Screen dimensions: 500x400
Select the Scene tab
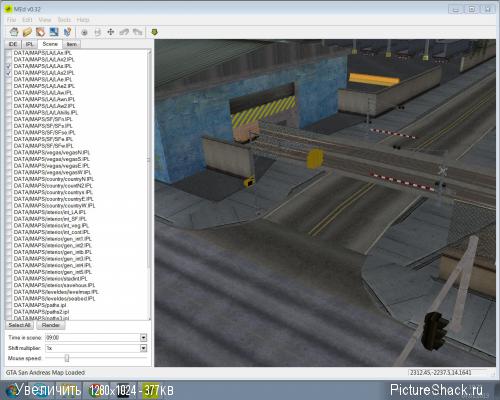50,44
